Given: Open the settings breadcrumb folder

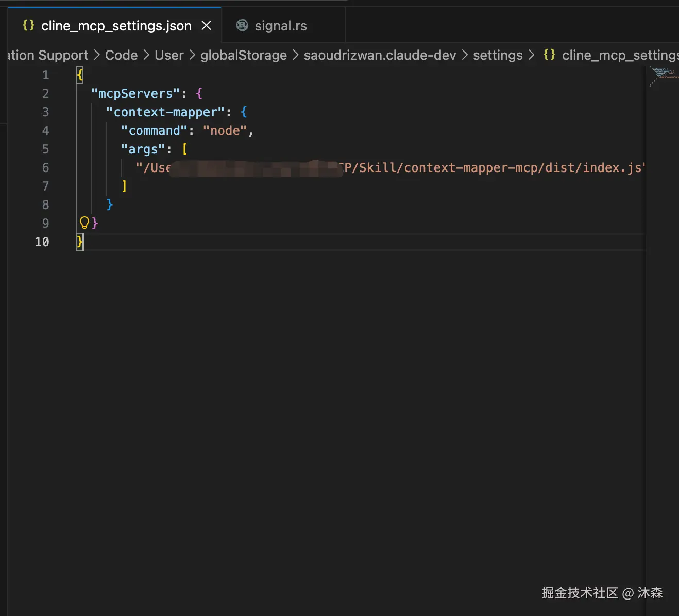Looking at the screenshot, I should (x=497, y=55).
